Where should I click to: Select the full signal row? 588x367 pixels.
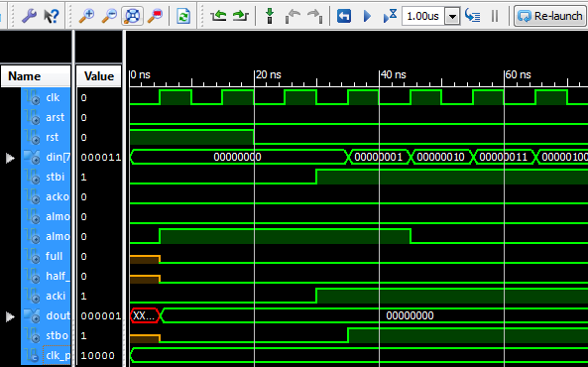pyautogui.click(x=46, y=256)
